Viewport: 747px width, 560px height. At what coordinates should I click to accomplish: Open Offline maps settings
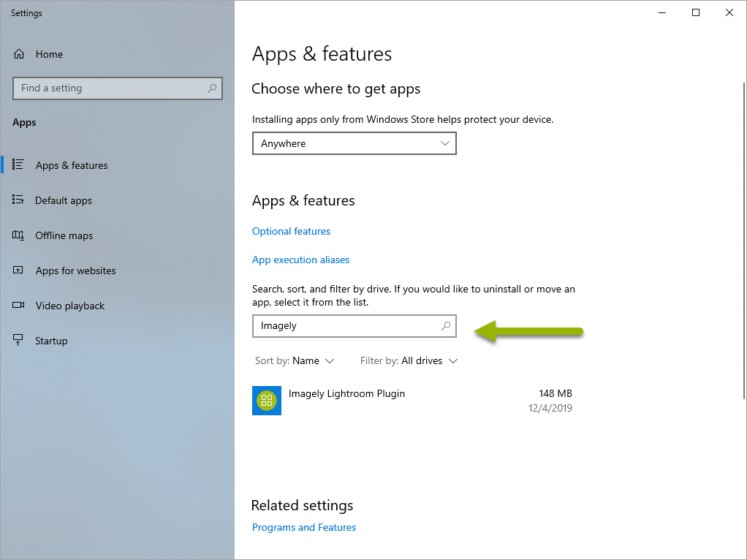[x=64, y=235]
